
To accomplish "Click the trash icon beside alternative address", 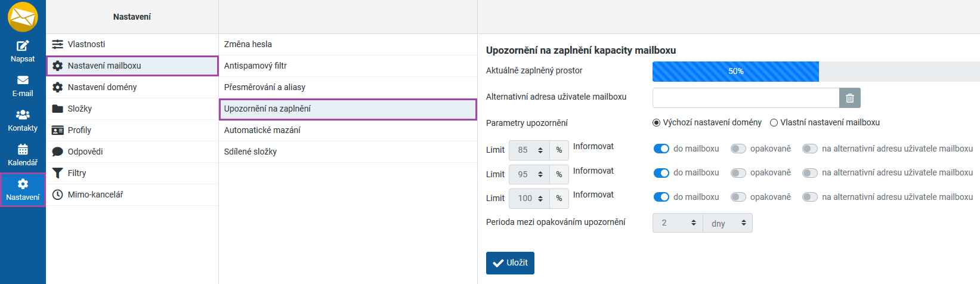I will [849, 98].
